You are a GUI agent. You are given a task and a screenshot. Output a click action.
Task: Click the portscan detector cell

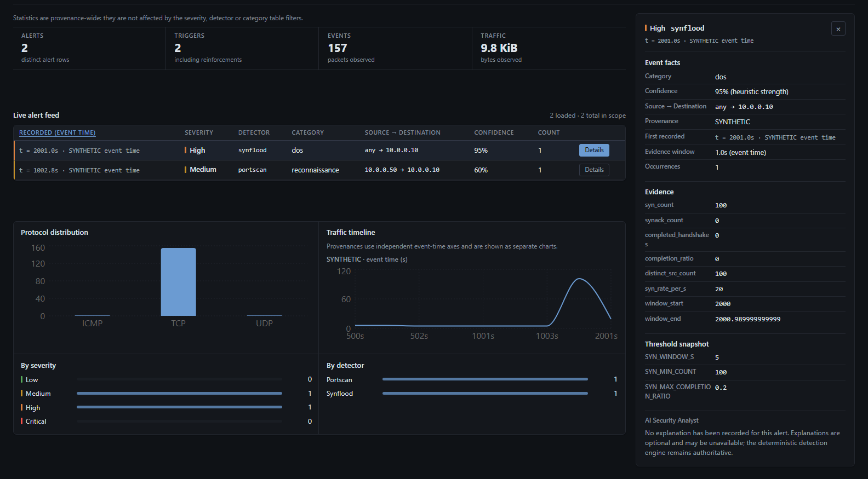(x=252, y=170)
